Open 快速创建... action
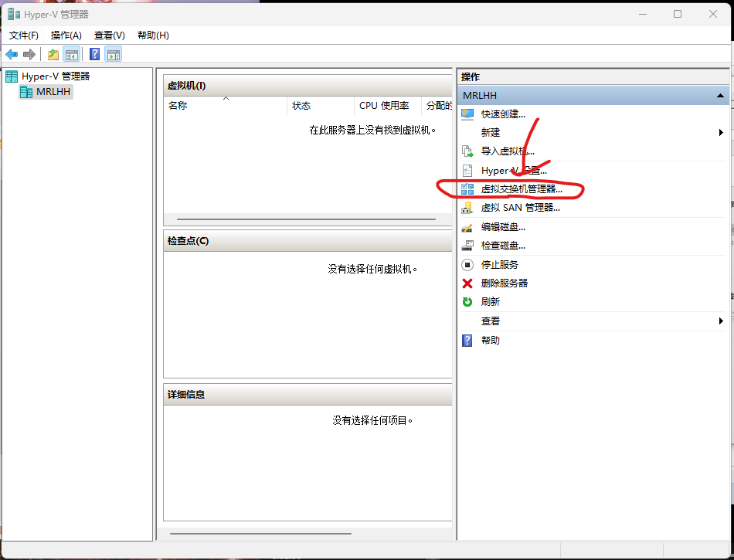Screen dimensions: 734x560 click(503, 114)
